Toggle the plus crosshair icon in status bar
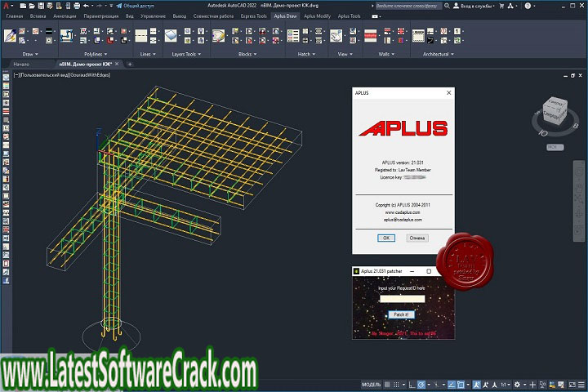 [532, 385]
